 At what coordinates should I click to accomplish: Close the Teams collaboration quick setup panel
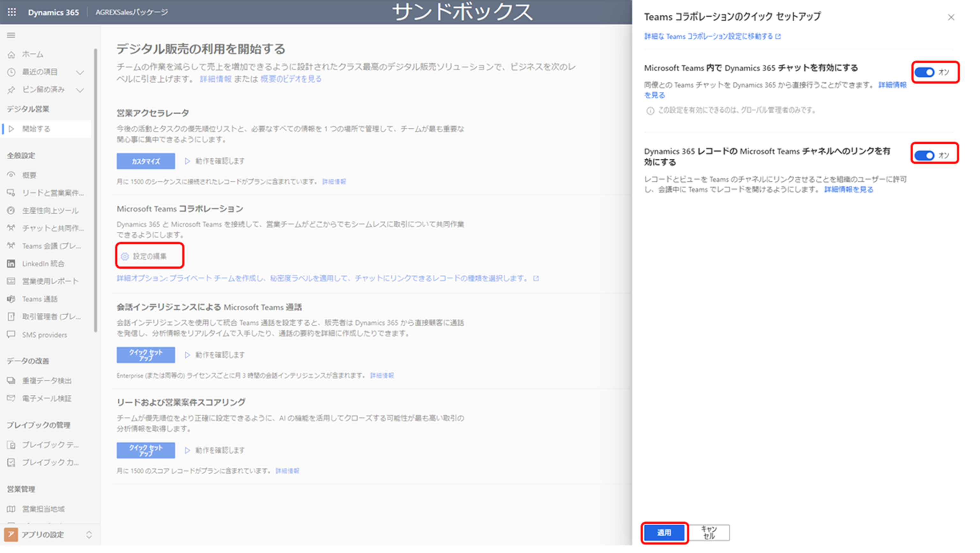(951, 18)
